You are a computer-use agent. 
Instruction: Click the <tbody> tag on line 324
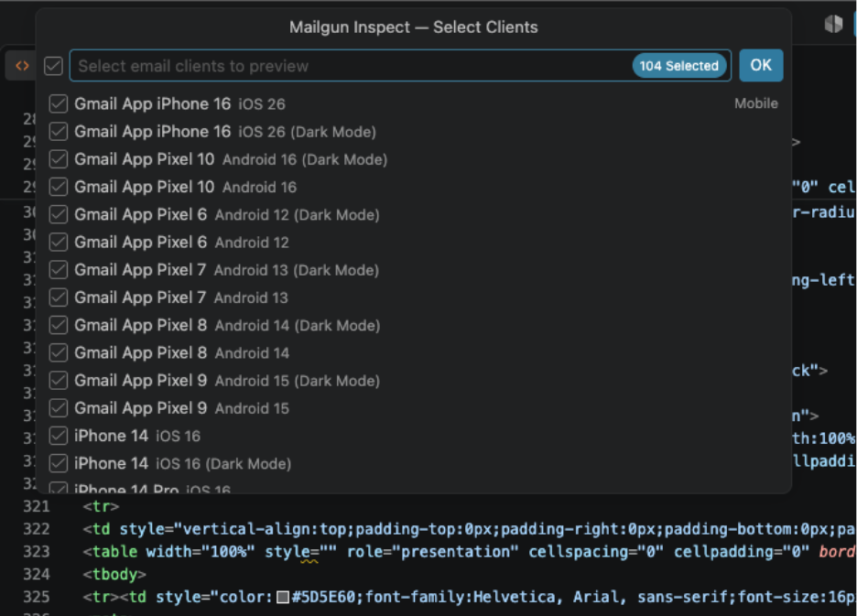[114, 575]
